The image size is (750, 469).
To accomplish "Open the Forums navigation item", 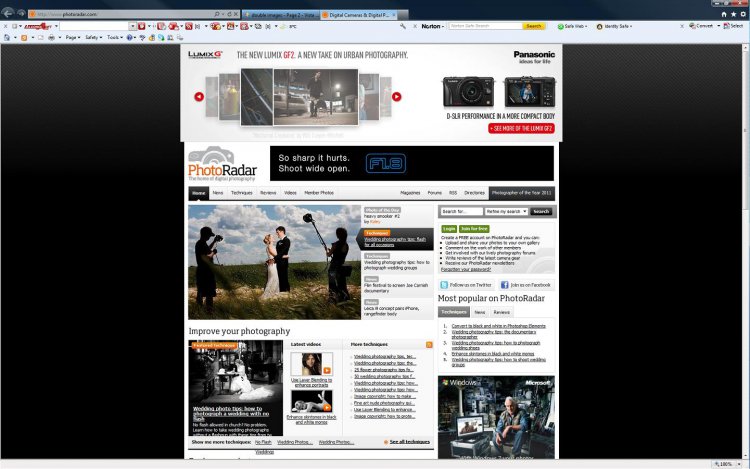I will pyautogui.click(x=434, y=193).
